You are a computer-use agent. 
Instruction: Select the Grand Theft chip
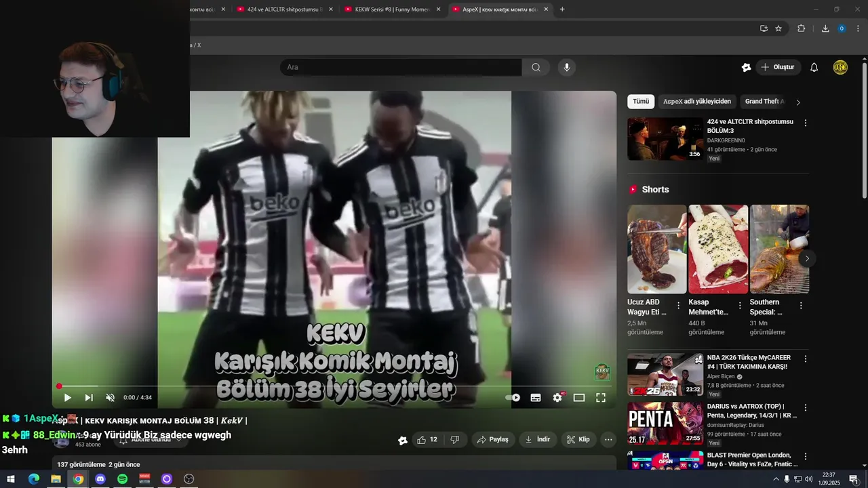coord(764,102)
